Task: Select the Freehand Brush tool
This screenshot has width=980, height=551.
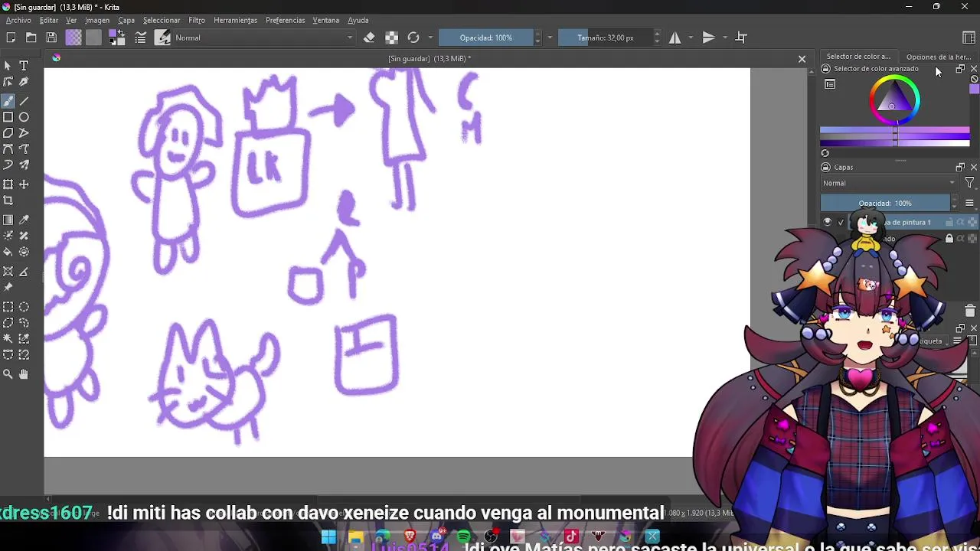Action: pyautogui.click(x=8, y=101)
